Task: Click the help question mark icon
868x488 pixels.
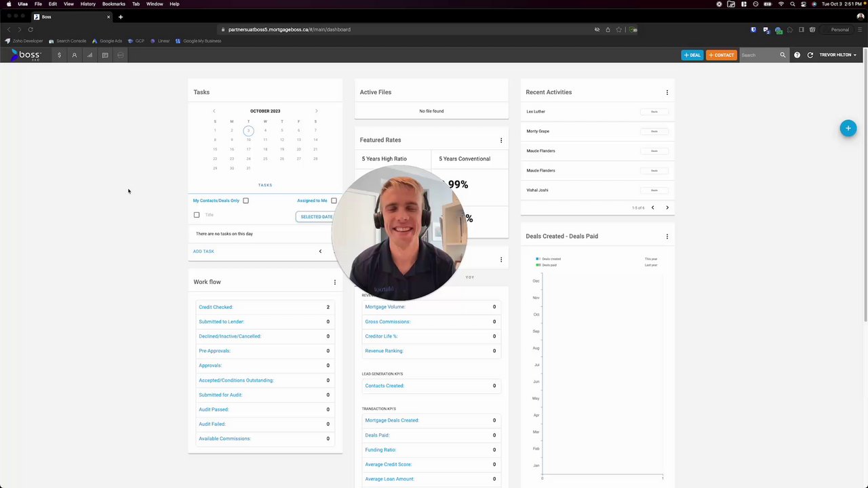Action: click(797, 55)
